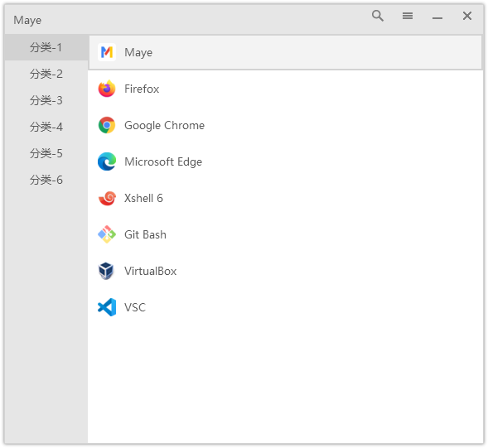Open the 分类-4 category
The height and width of the screenshot is (448, 488).
click(46, 127)
